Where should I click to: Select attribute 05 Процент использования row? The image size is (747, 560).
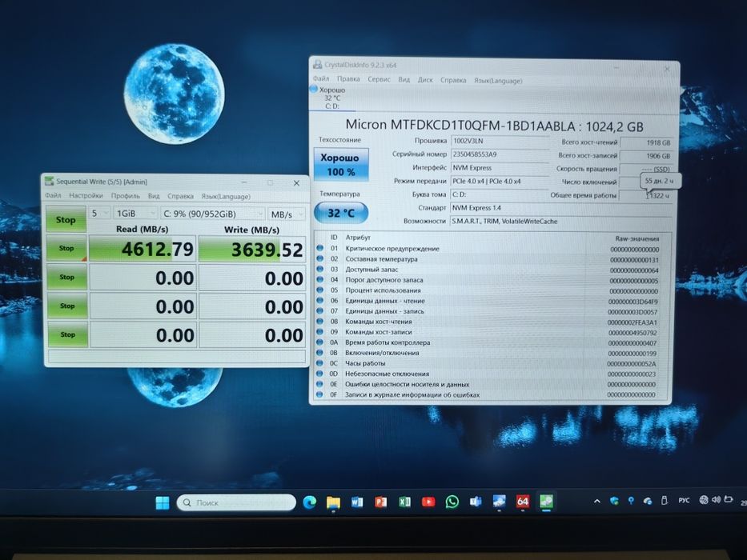click(x=493, y=290)
